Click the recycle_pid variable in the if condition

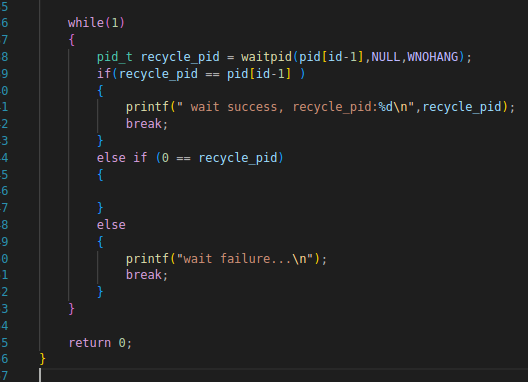tap(158, 73)
